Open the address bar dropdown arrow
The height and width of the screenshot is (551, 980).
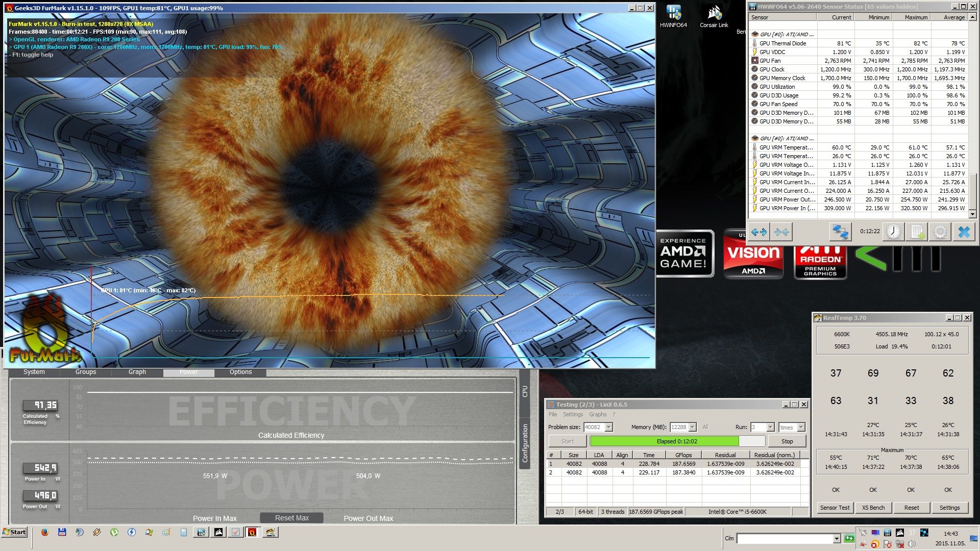[837, 539]
